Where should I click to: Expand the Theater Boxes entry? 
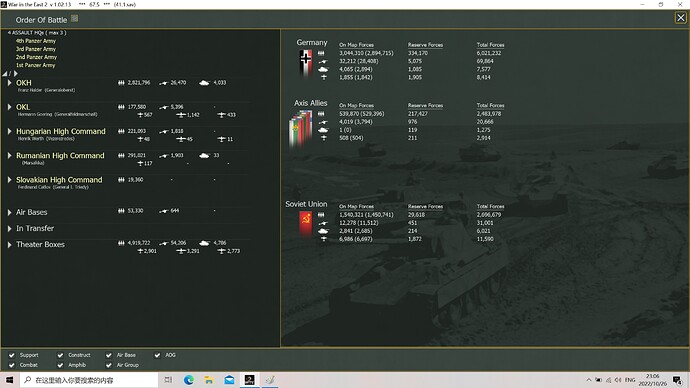click(9, 244)
